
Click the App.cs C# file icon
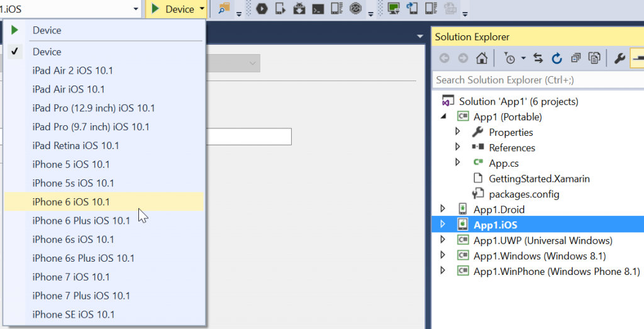tap(478, 162)
